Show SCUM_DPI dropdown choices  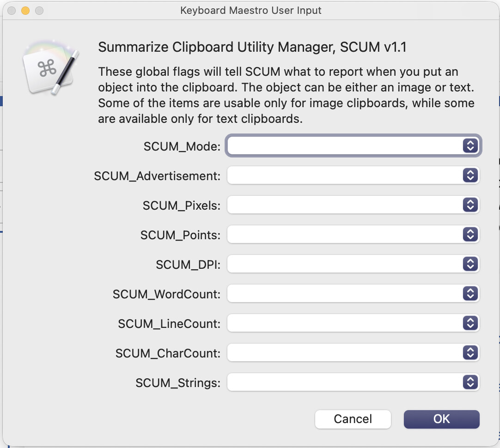click(x=470, y=264)
